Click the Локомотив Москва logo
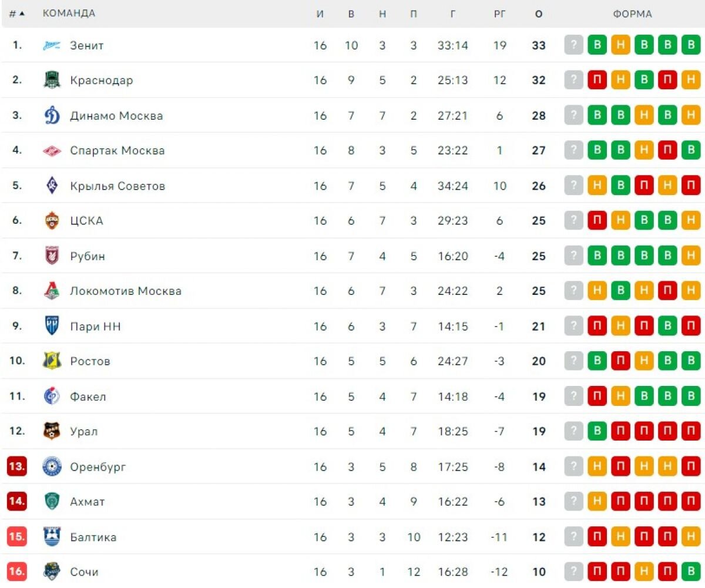Viewport: 705px width, 588px height. coord(52,291)
